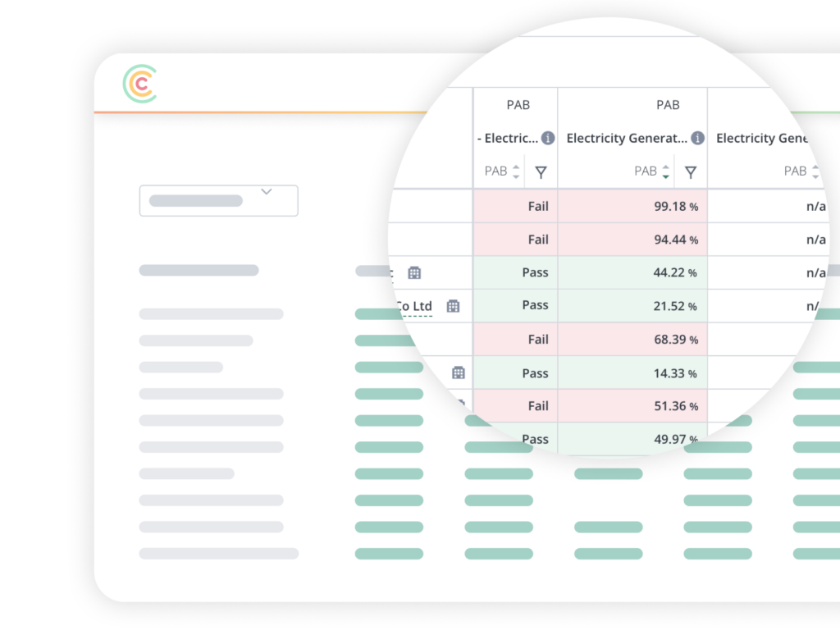
Task: Open info icon beside 'Electricity Generat...' header
Action: 697,139
